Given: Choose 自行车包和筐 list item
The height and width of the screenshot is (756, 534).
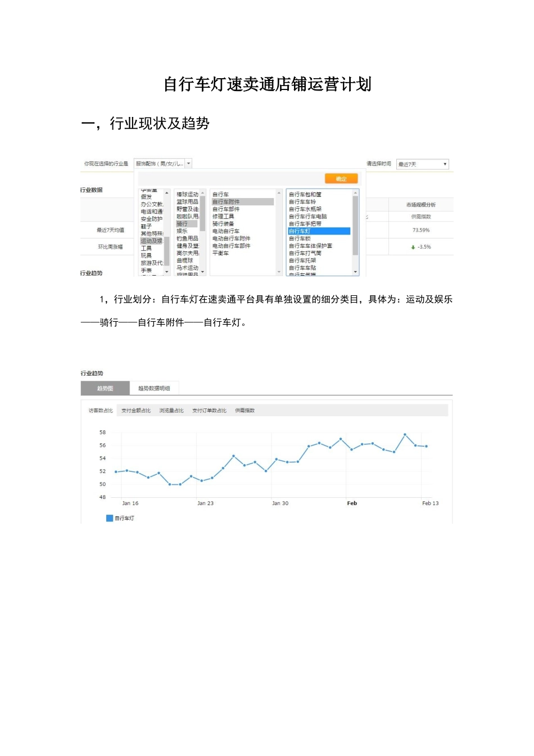Looking at the screenshot, I should pos(305,195).
